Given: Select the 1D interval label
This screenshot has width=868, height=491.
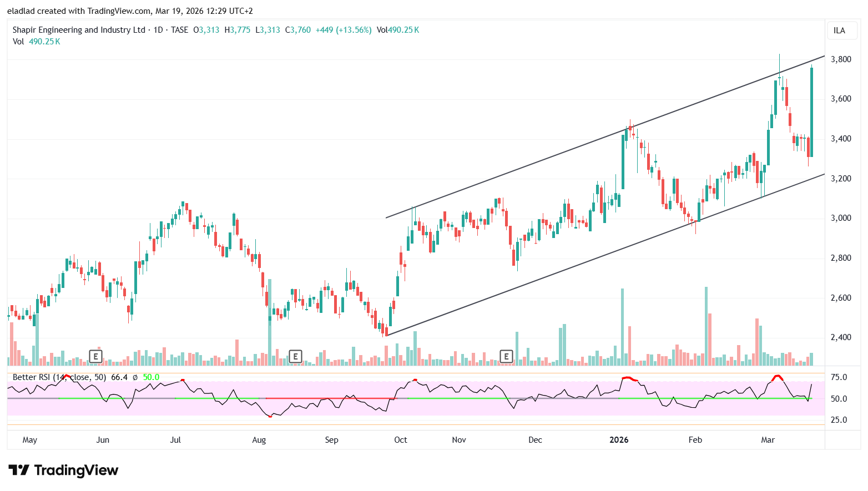Looking at the screenshot, I should point(158,30).
